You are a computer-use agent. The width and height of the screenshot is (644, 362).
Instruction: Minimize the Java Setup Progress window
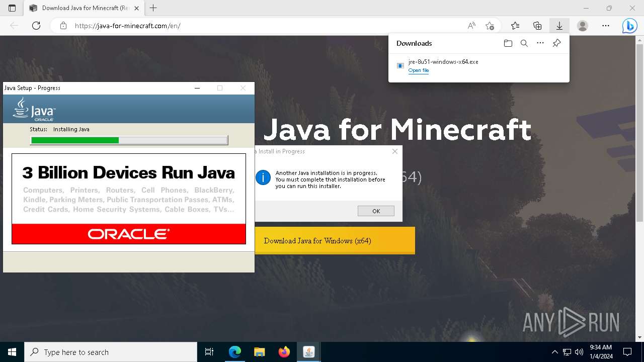(x=197, y=88)
